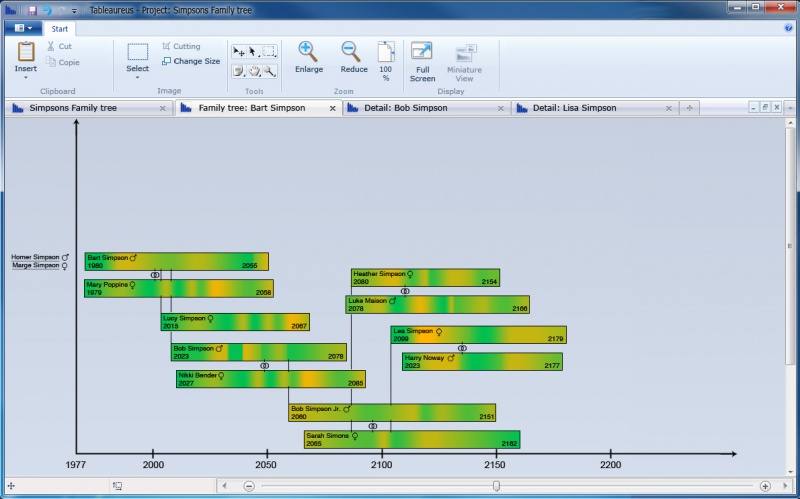Click the Change Size image option
This screenshot has height=499, width=800.
point(191,61)
